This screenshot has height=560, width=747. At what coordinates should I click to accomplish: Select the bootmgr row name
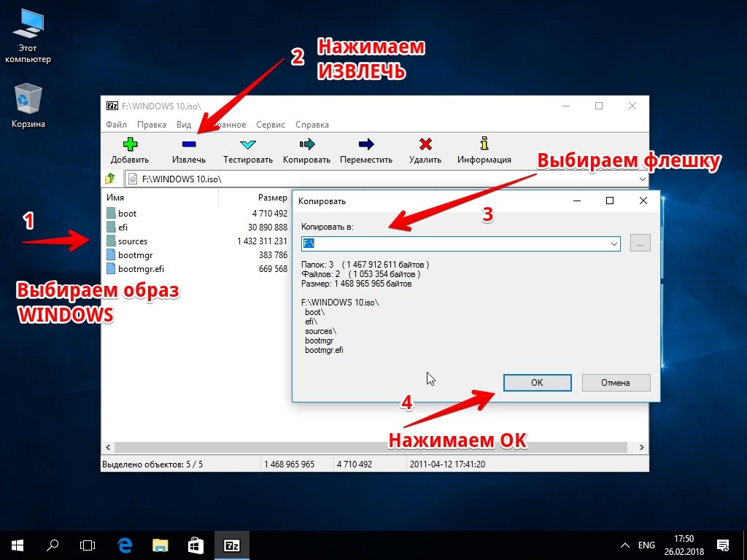(x=135, y=254)
